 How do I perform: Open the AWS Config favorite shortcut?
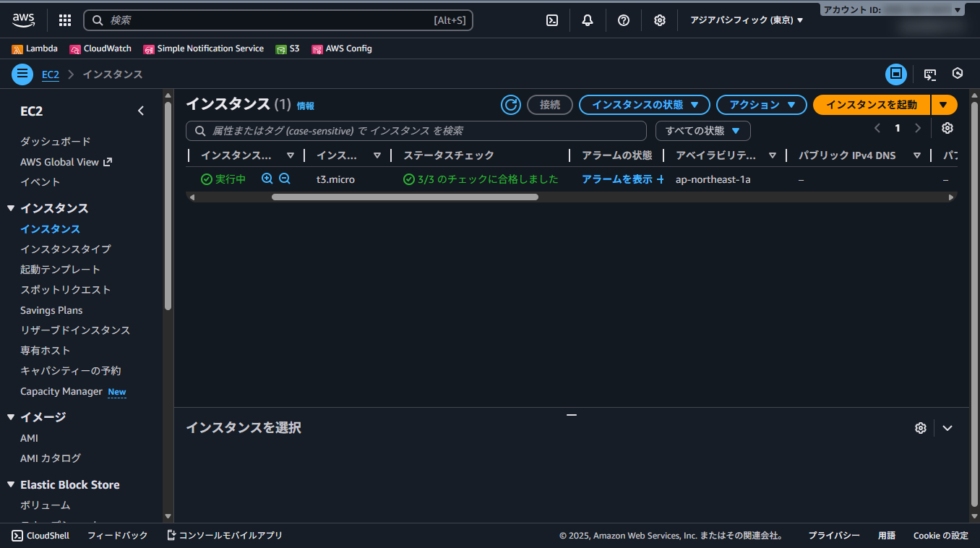[x=341, y=48]
